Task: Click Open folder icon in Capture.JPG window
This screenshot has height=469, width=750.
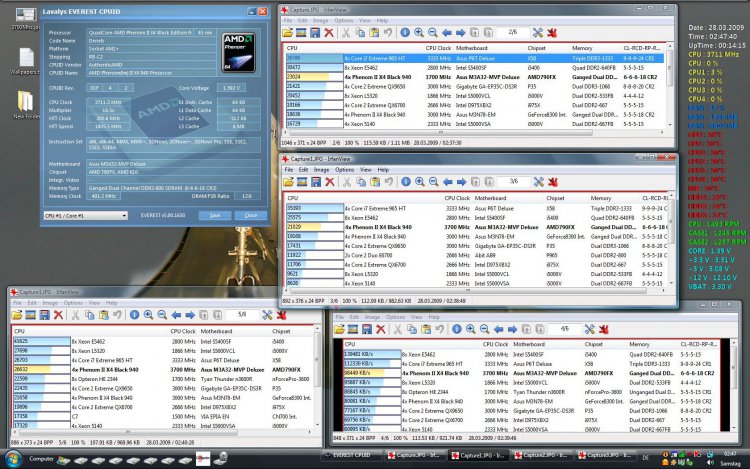Action: tap(287, 33)
